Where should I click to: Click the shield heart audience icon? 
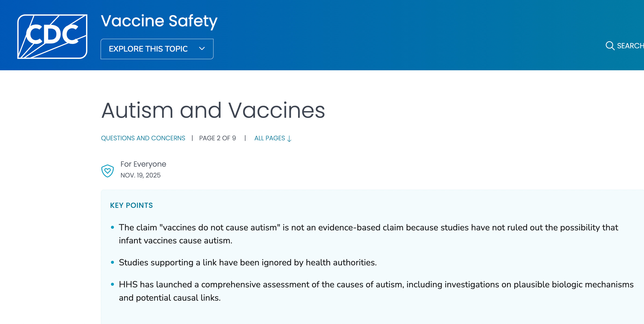[107, 171]
